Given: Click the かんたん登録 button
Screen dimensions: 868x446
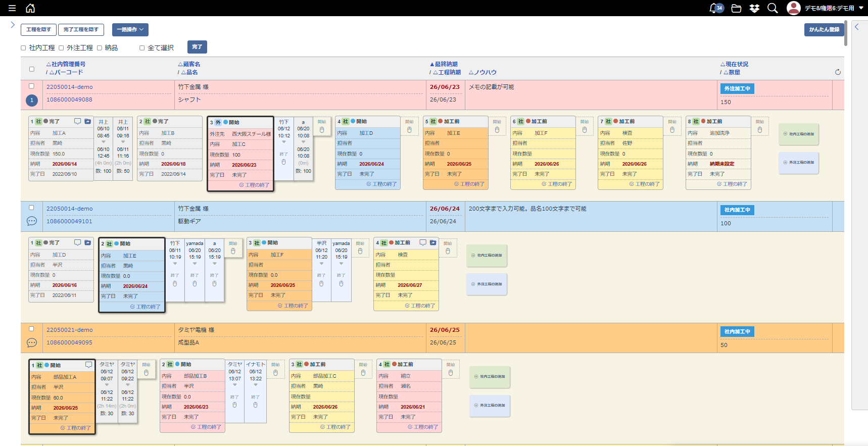Looking at the screenshot, I should (x=824, y=30).
